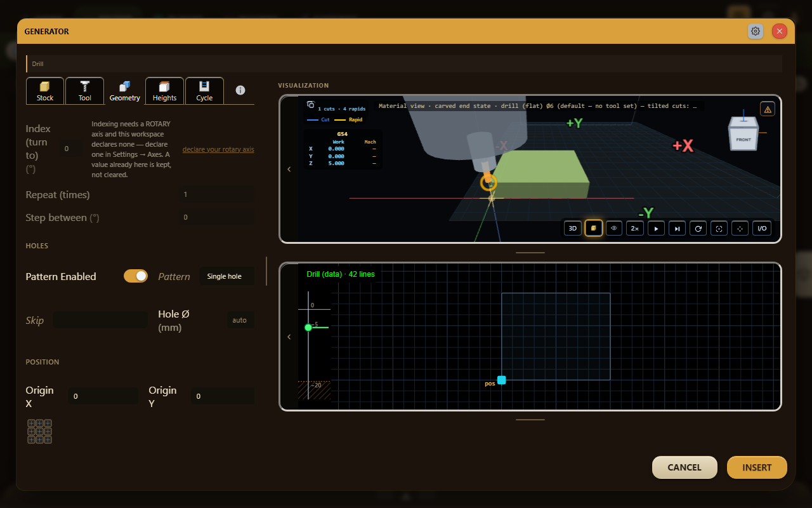This screenshot has width=812, height=508.
Task: Click the FRONT view orientation cube
Action: 743,135
